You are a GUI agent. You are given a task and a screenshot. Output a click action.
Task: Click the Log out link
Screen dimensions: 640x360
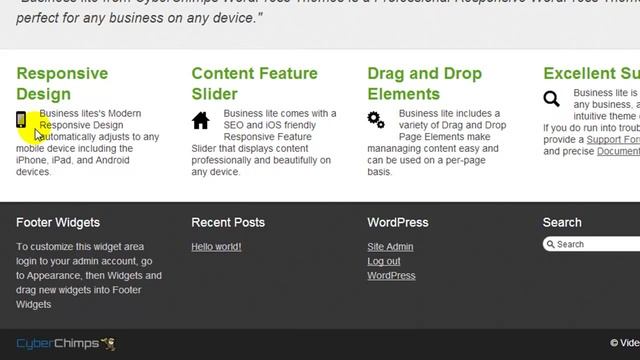tap(384, 261)
